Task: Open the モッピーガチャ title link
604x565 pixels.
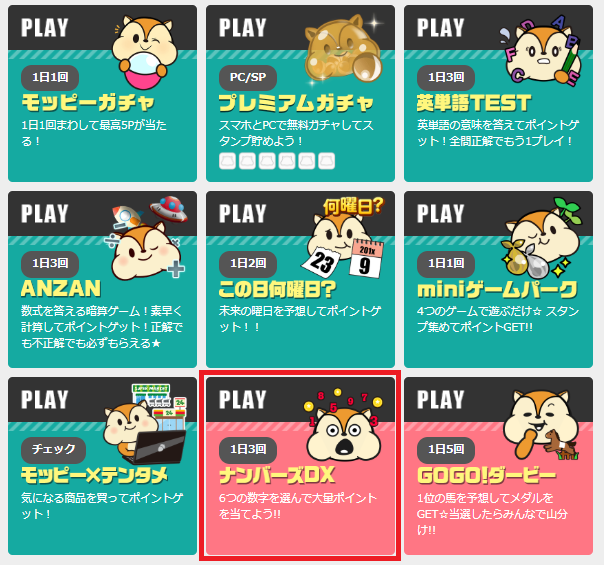Action: [88, 102]
